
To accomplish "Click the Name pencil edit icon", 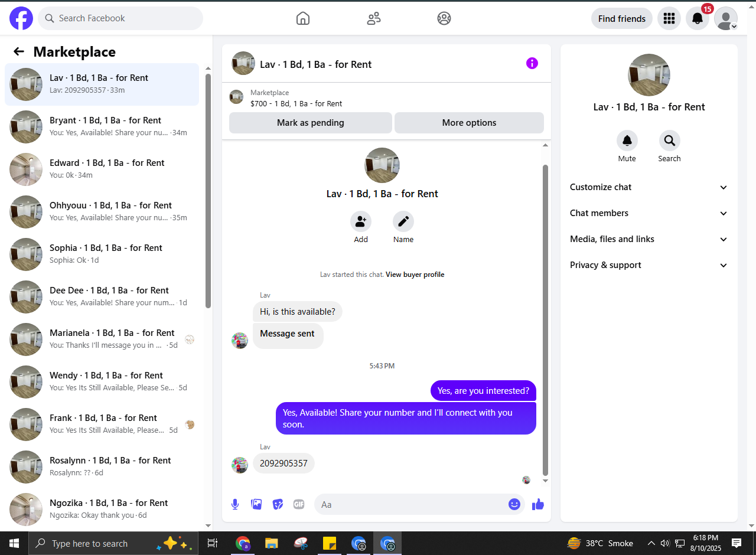I will tap(403, 221).
